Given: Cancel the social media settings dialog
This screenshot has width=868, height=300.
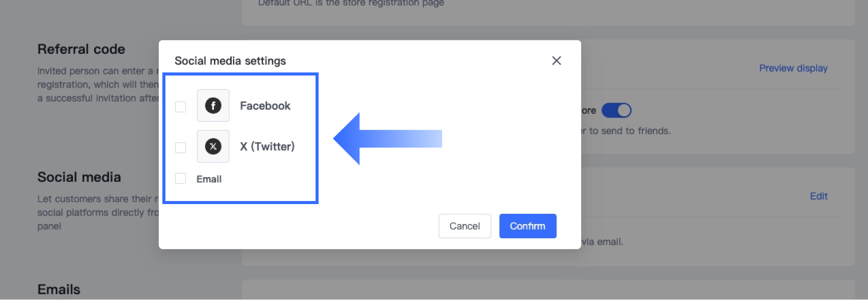Looking at the screenshot, I should click(x=465, y=226).
